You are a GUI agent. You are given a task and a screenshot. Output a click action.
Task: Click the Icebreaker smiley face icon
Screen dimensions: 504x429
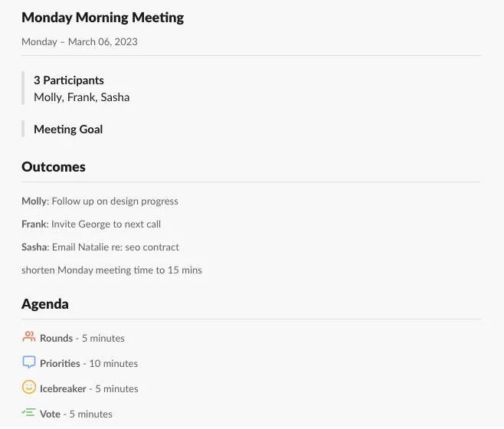[29, 387]
